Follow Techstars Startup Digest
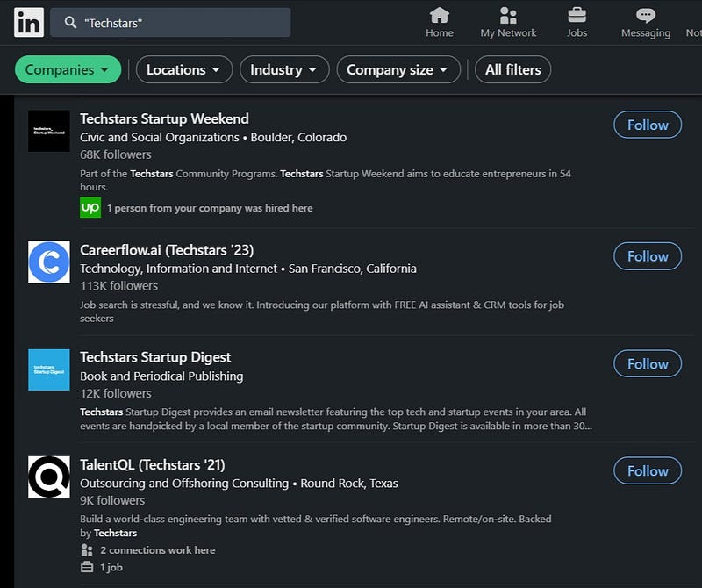This screenshot has height=588, width=702. click(648, 363)
